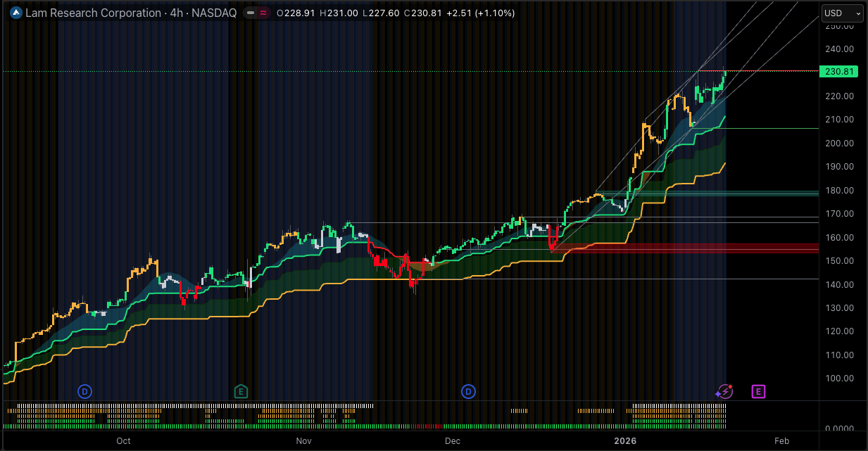The image size is (868, 451).
Task: Click the 2026 label on the time axis
Action: coord(625,441)
